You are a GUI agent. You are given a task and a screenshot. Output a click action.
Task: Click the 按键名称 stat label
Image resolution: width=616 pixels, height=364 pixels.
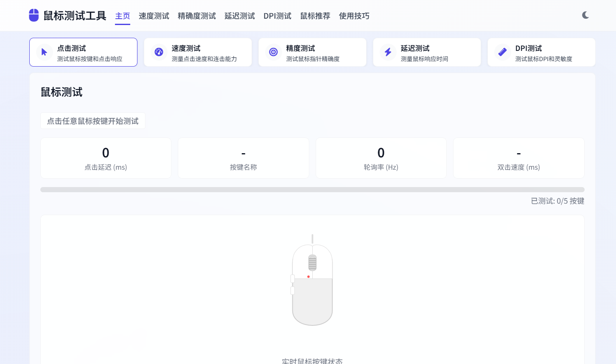click(244, 167)
